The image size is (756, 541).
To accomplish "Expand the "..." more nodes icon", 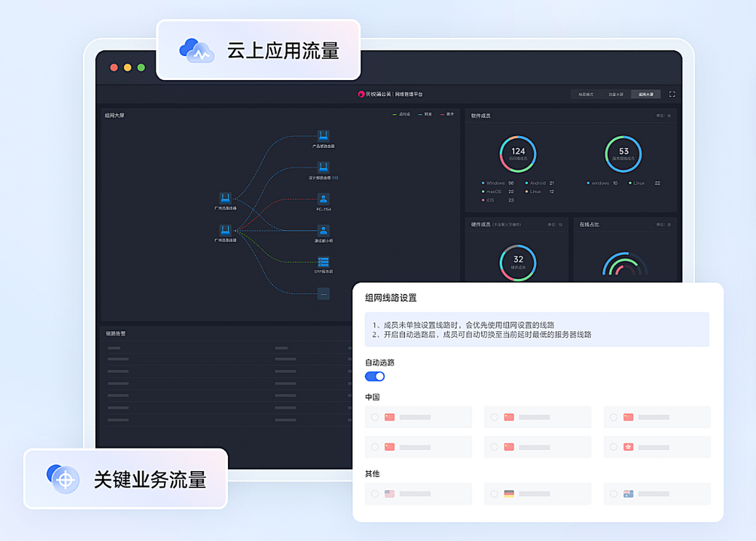I will [323, 293].
